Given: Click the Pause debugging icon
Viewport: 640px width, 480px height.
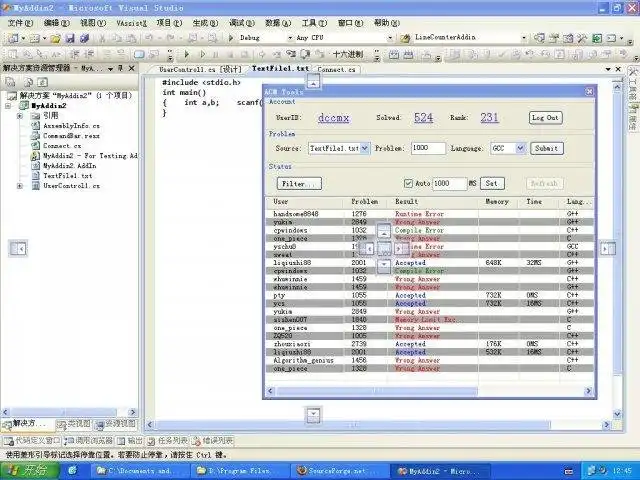Looking at the screenshot, I should (216, 54).
